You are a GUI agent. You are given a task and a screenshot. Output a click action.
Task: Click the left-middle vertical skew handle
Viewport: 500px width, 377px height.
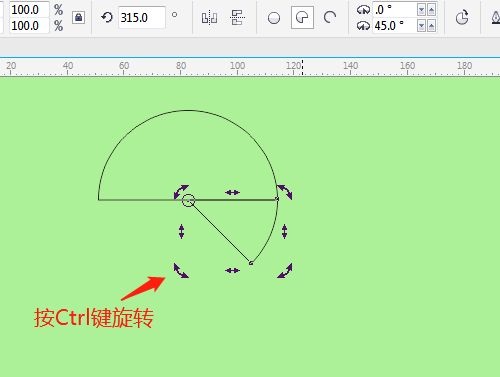pyautogui.click(x=181, y=231)
